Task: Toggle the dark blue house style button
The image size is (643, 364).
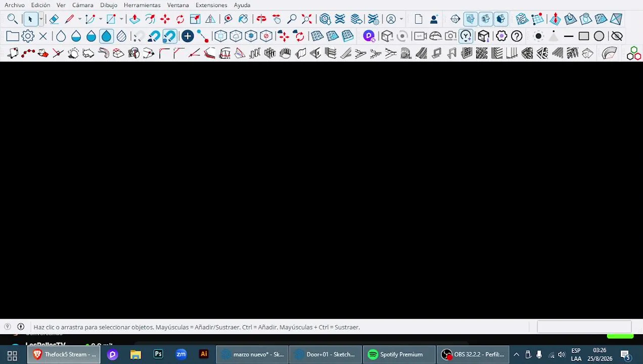Action: [500, 19]
